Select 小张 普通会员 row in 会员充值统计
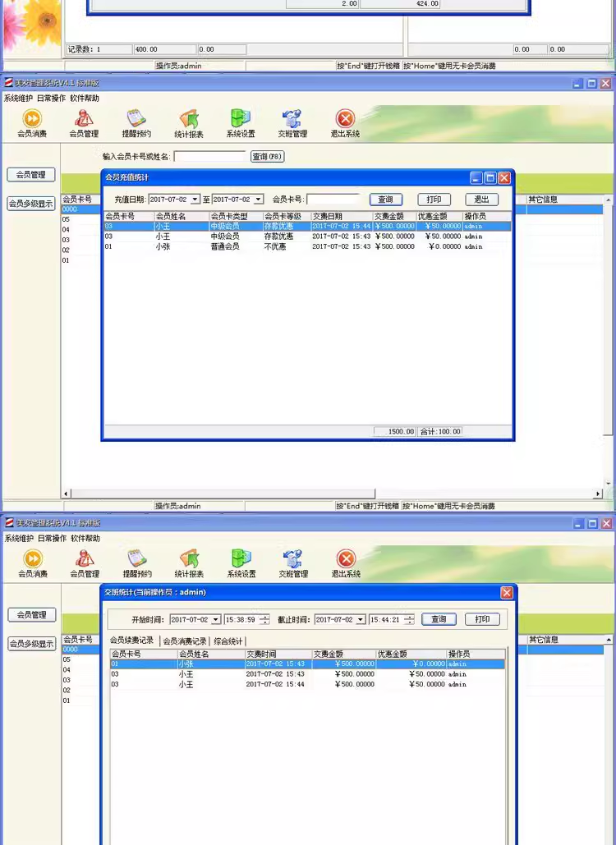 tap(307, 247)
